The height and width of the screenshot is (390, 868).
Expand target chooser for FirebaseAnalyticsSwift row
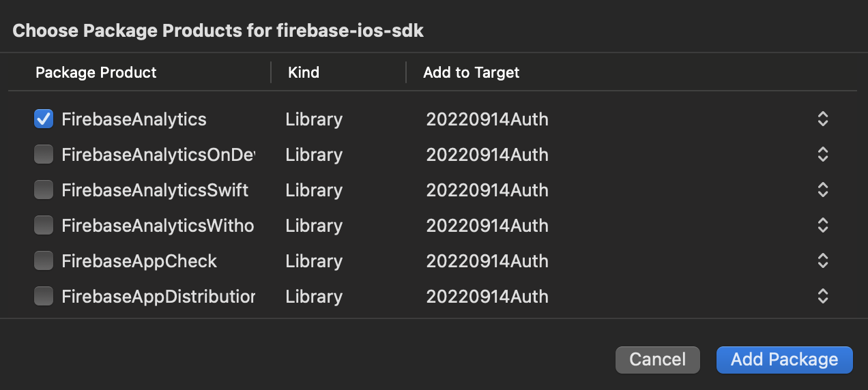pyautogui.click(x=823, y=190)
